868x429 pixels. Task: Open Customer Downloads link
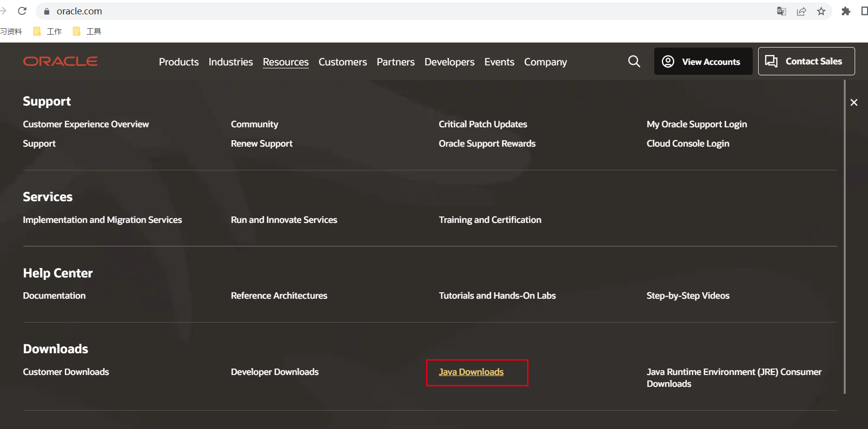tap(66, 372)
